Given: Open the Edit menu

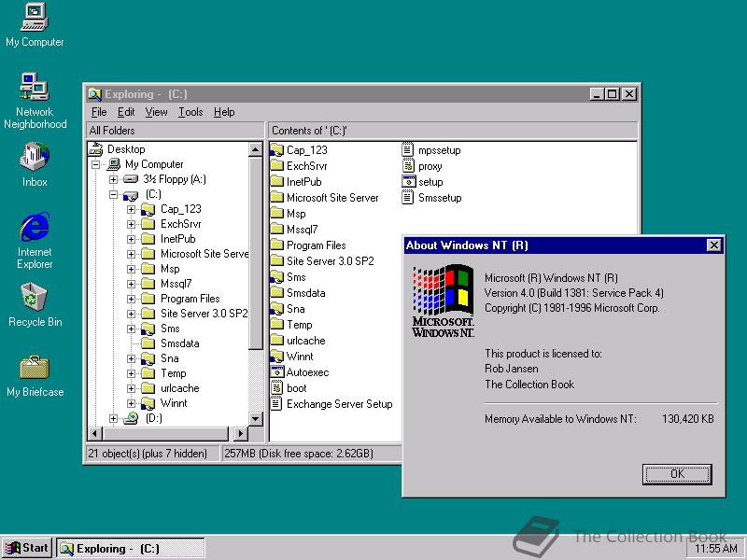Looking at the screenshot, I should (126, 112).
